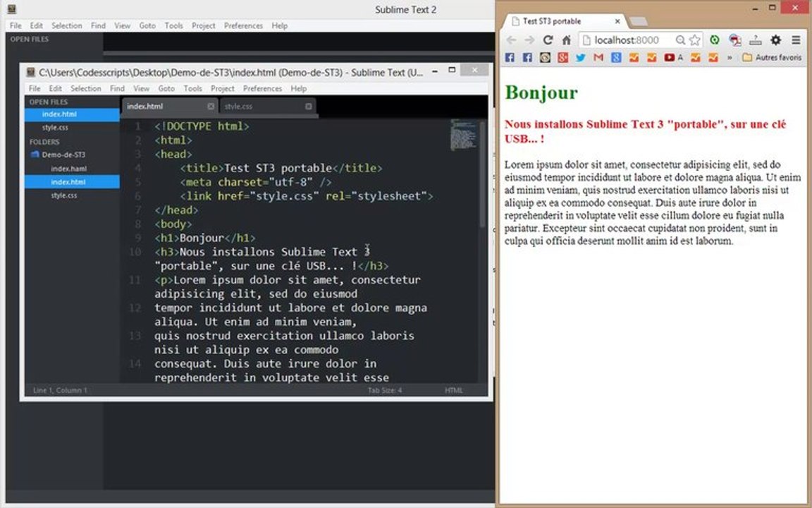Go forward with Chrome's forward arrow

(x=529, y=40)
